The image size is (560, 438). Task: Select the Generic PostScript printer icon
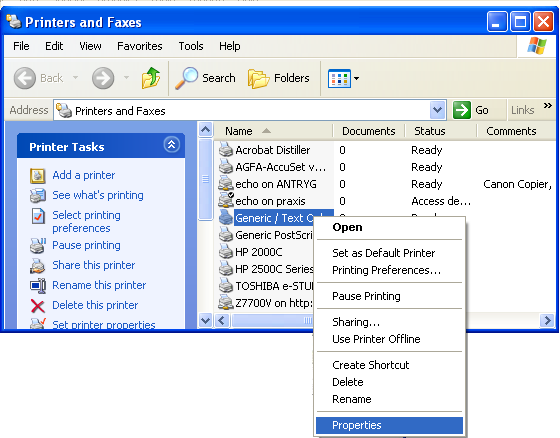(x=226, y=235)
